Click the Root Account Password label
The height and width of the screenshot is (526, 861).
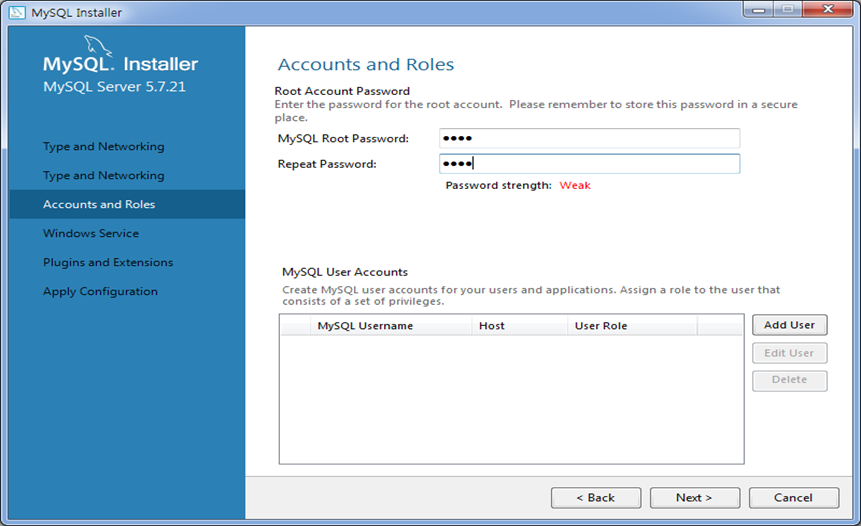pyautogui.click(x=342, y=91)
